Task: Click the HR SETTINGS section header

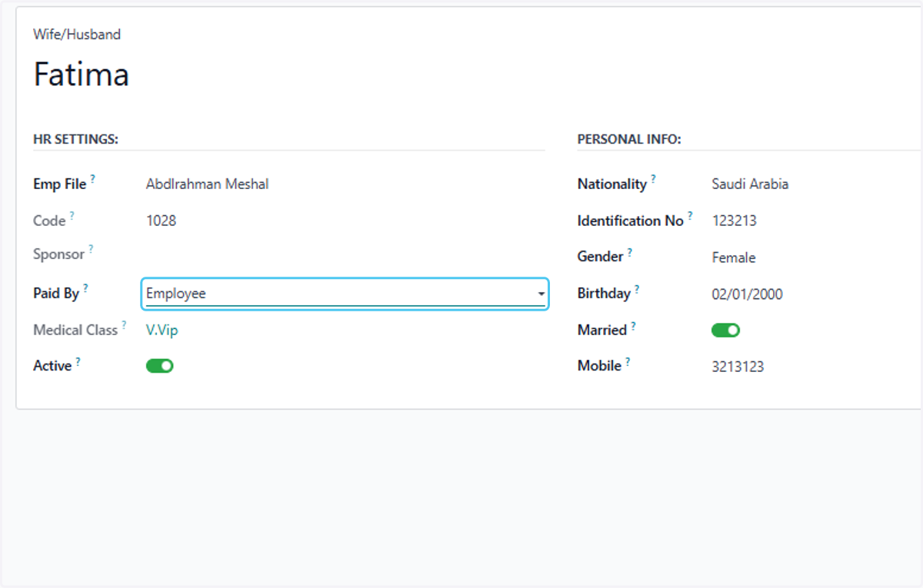Action: [75, 139]
